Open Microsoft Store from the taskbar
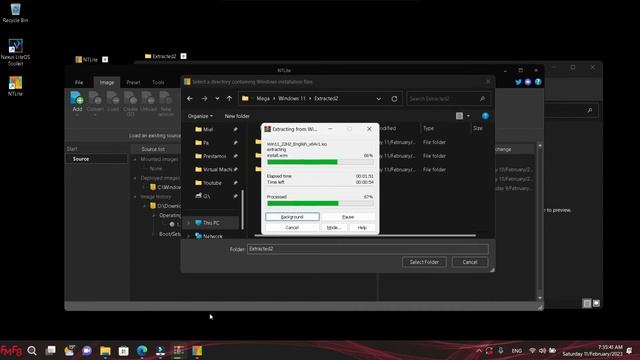This screenshot has height=360, width=640. click(x=124, y=351)
